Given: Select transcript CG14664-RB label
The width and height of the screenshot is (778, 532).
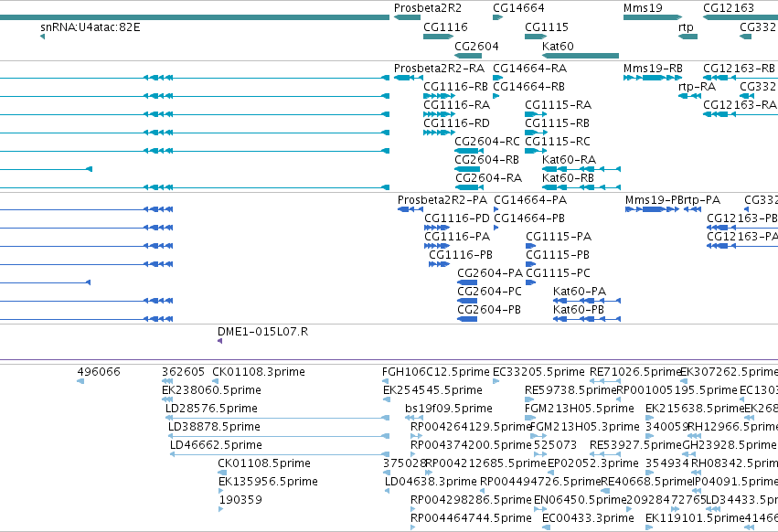Looking at the screenshot, I should coord(528,86).
